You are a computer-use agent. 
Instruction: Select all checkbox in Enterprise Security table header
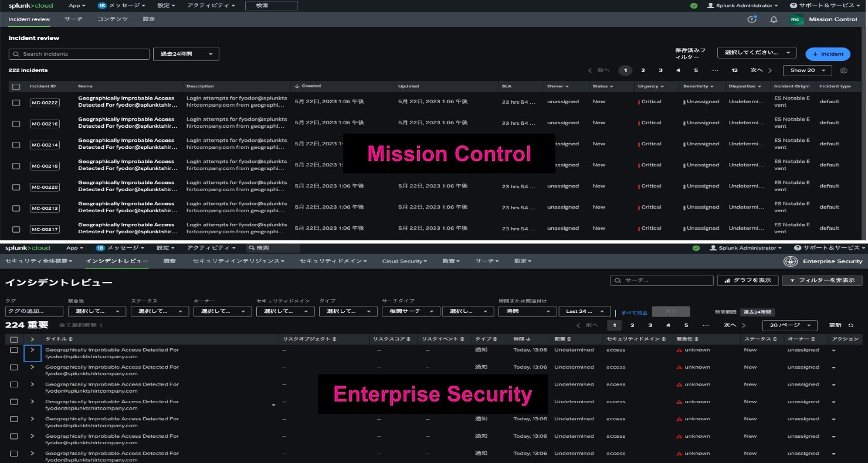[x=14, y=339]
